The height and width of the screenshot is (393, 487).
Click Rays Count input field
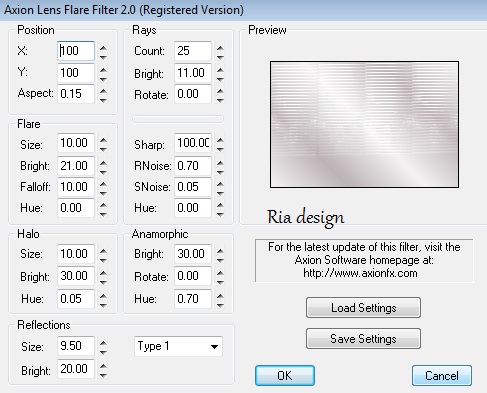pos(193,51)
